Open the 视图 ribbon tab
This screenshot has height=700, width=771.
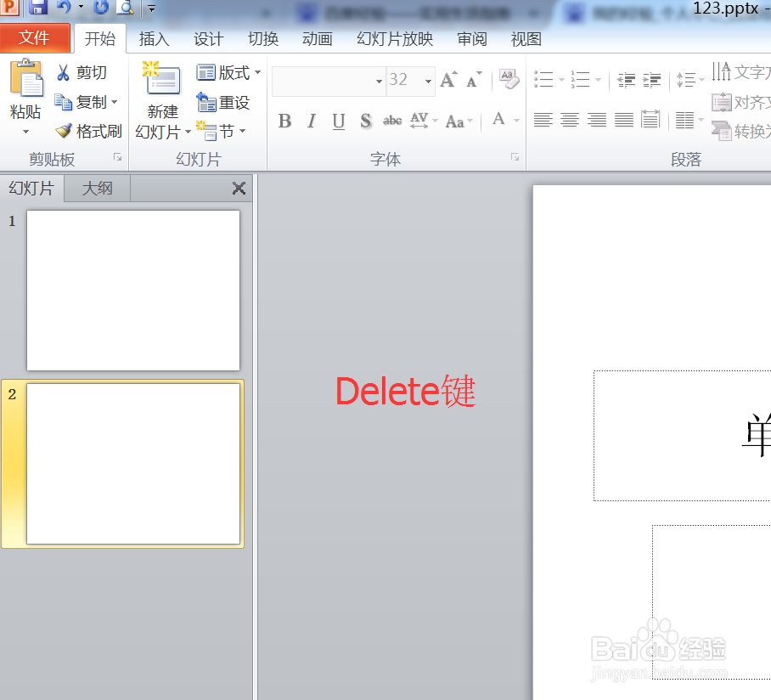(x=526, y=39)
